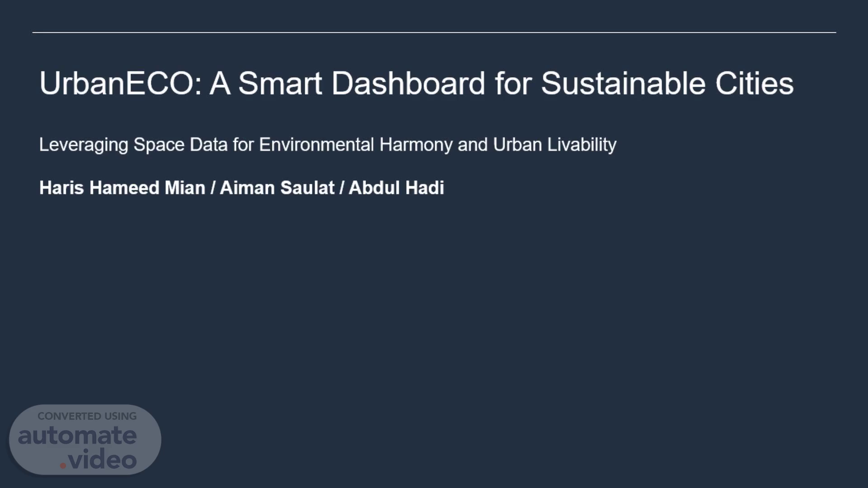Select the "CONVERTED USING" watermark text

87,416
